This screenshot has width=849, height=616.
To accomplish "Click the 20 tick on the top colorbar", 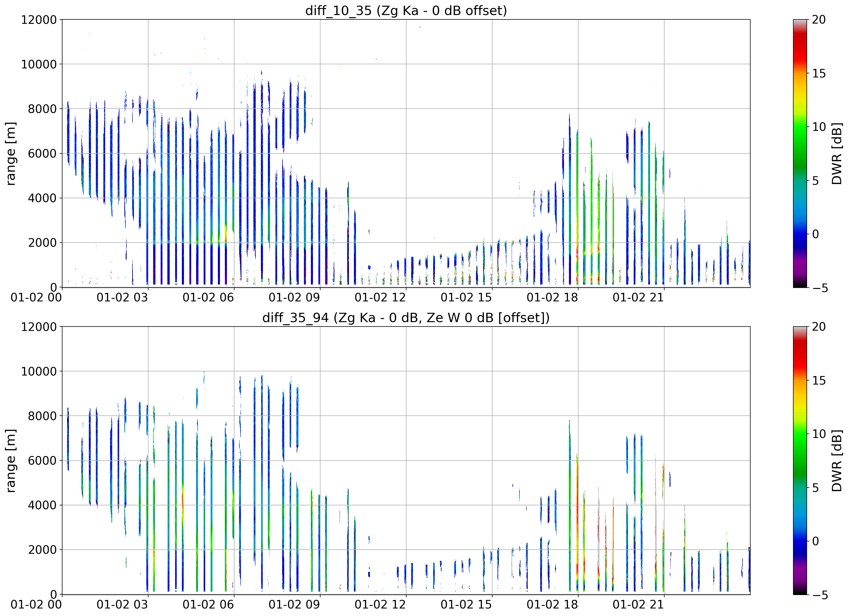I will click(x=819, y=19).
